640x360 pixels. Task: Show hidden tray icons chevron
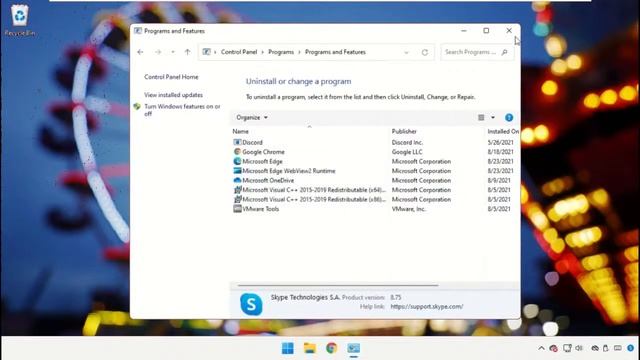541,348
